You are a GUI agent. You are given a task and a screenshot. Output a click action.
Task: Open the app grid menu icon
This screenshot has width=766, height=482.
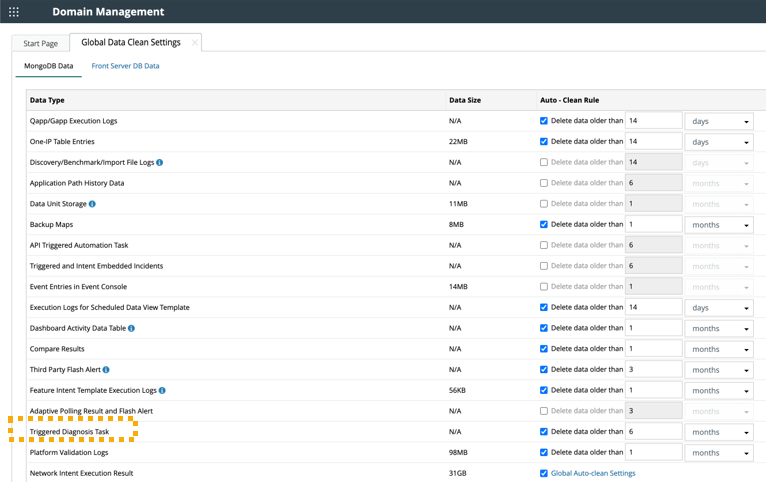14,12
